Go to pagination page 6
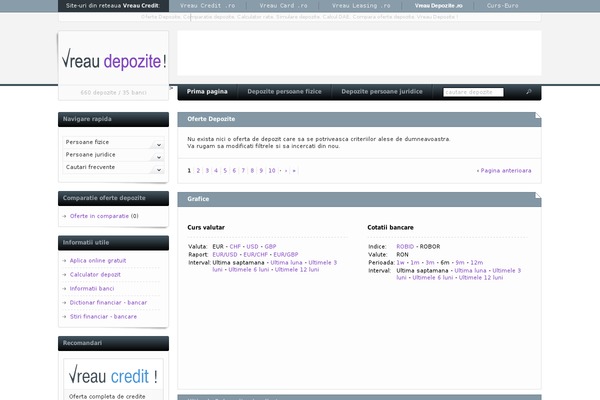The image size is (600, 400). click(234, 171)
